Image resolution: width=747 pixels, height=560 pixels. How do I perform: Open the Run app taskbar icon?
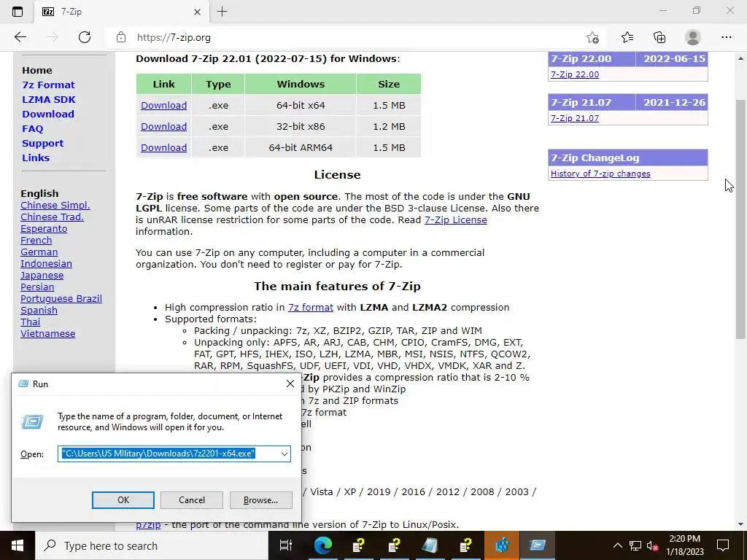pos(538,545)
